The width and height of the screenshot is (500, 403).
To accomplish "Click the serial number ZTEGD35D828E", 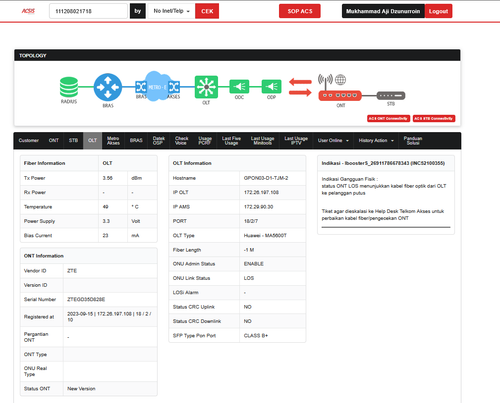I will coord(86,299).
